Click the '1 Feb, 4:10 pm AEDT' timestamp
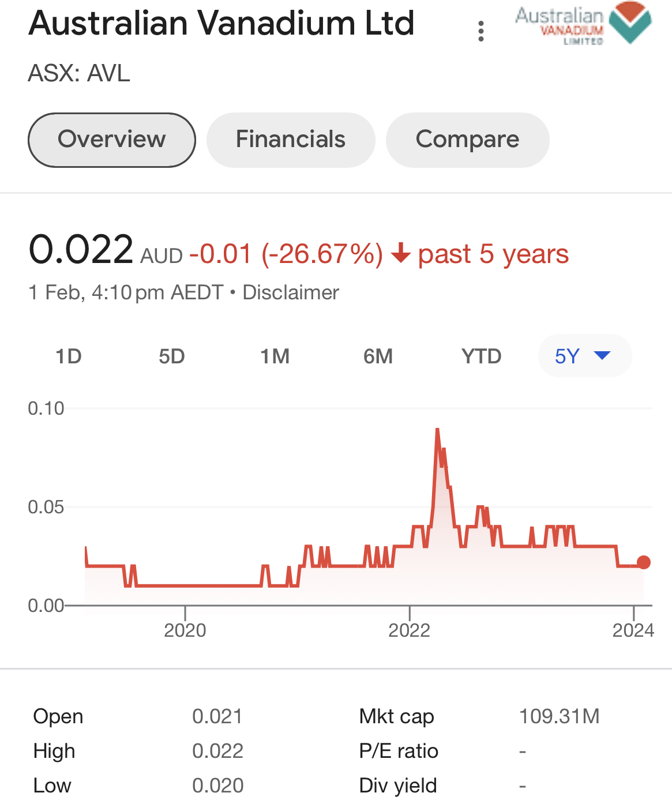This screenshot has width=672, height=804. (x=126, y=292)
